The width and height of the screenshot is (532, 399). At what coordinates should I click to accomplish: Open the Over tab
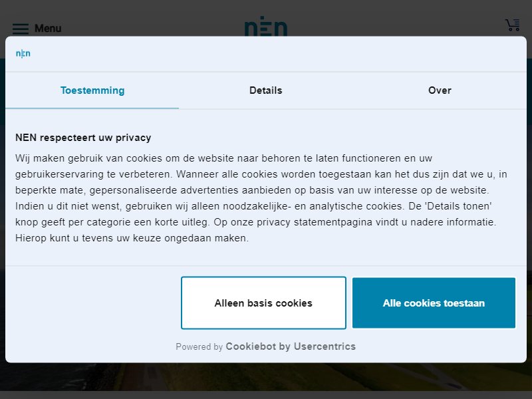point(440,90)
